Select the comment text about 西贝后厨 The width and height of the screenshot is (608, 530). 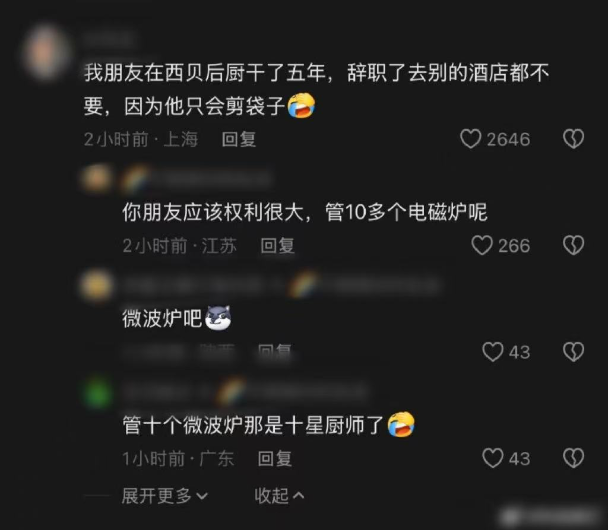click(316, 89)
